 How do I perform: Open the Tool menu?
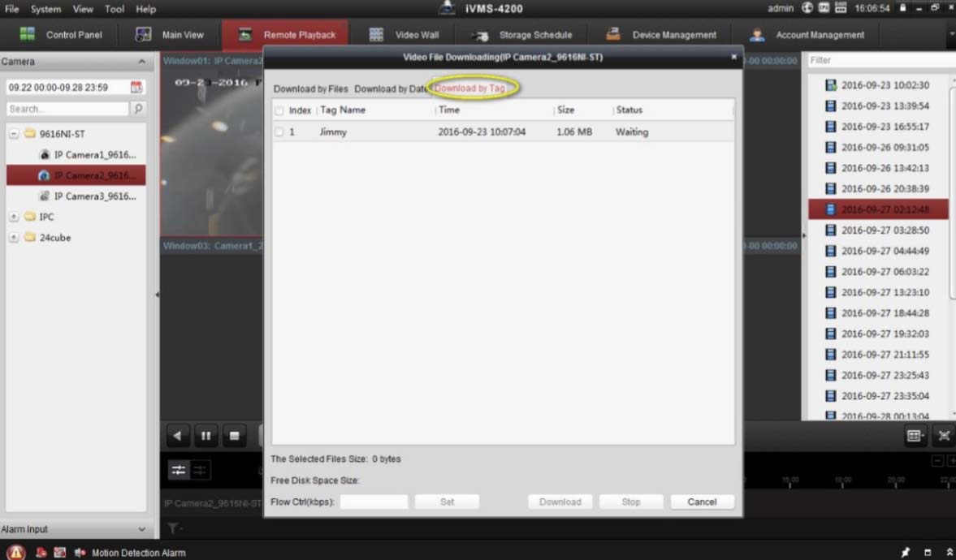click(114, 9)
